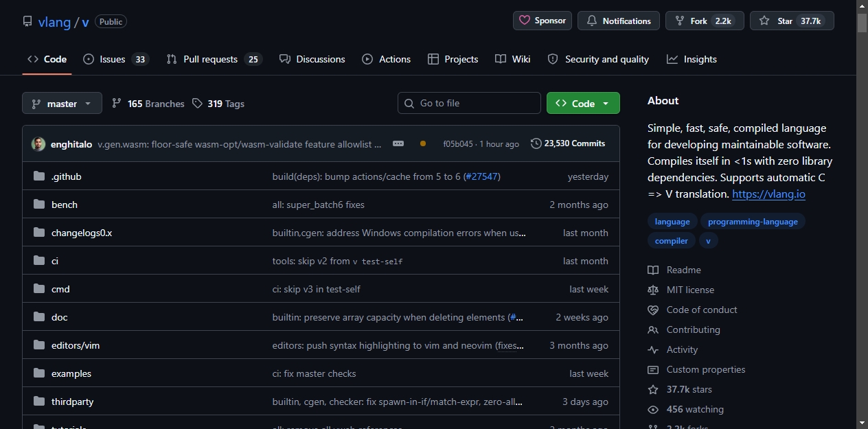This screenshot has width=868, height=429.
Task: Select the language topic tag
Action: (672, 222)
